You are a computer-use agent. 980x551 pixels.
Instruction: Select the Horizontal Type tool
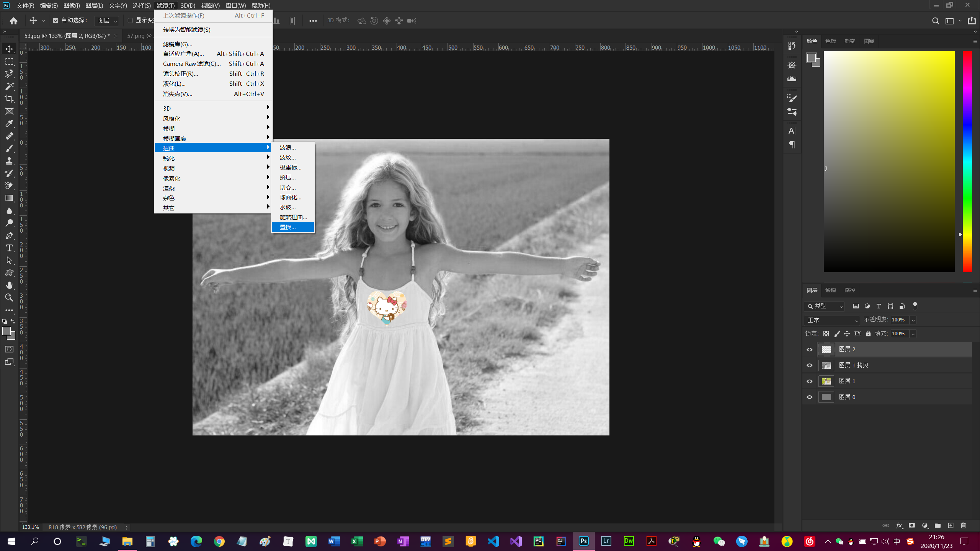9,248
